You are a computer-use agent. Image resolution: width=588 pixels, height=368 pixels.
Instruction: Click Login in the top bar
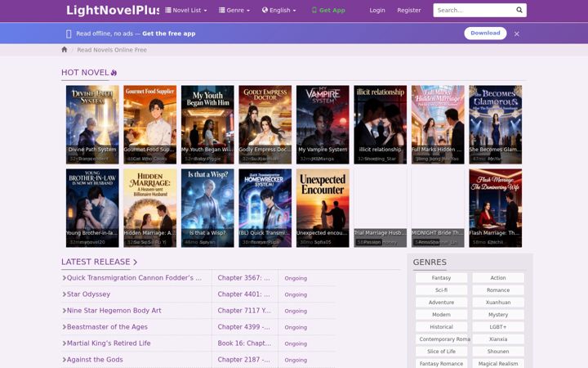(x=376, y=10)
